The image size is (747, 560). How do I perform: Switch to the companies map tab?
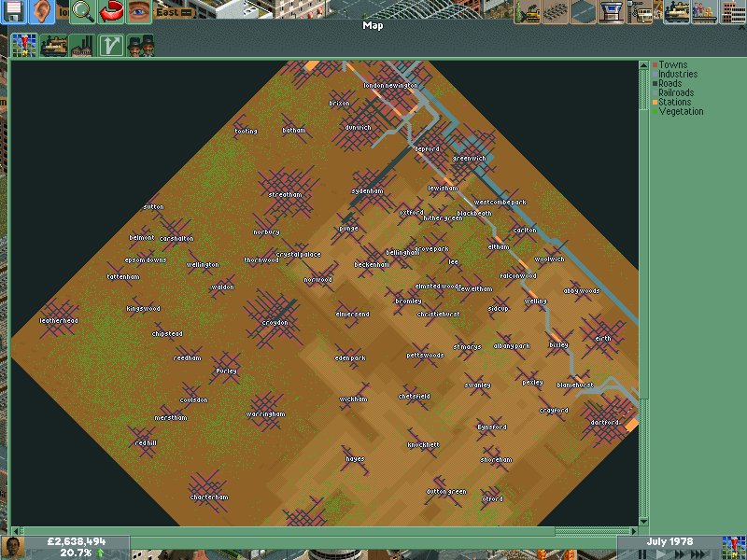[x=141, y=46]
